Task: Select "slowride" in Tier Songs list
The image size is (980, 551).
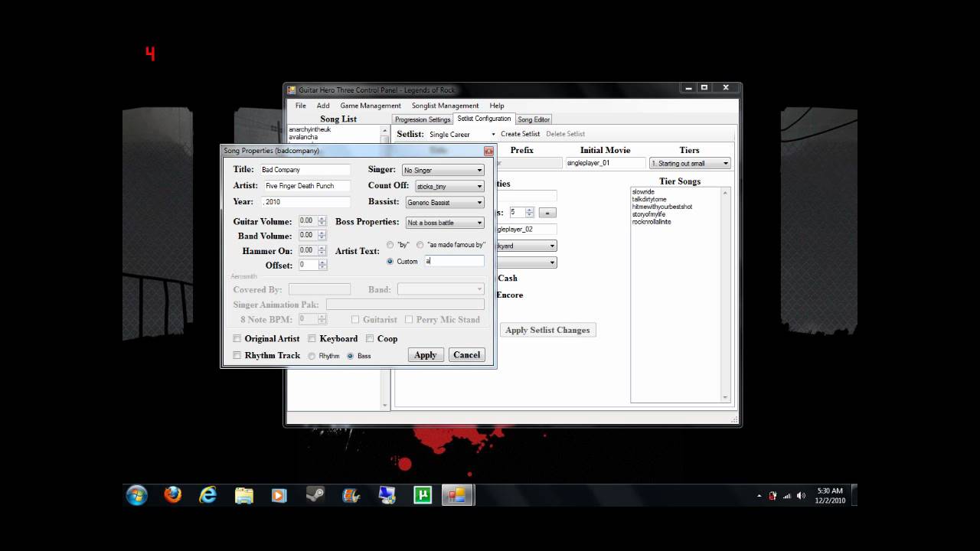Action: click(x=643, y=191)
